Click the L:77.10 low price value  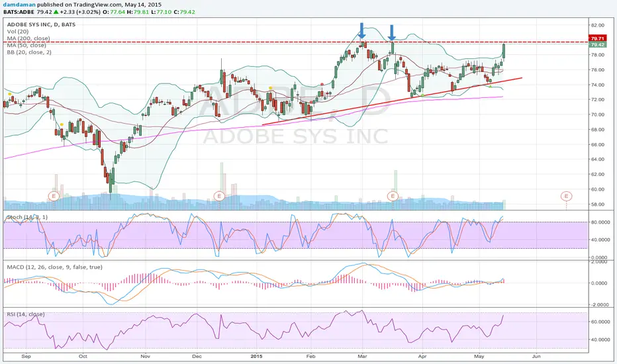pyautogui.click(x=162, y=12)
